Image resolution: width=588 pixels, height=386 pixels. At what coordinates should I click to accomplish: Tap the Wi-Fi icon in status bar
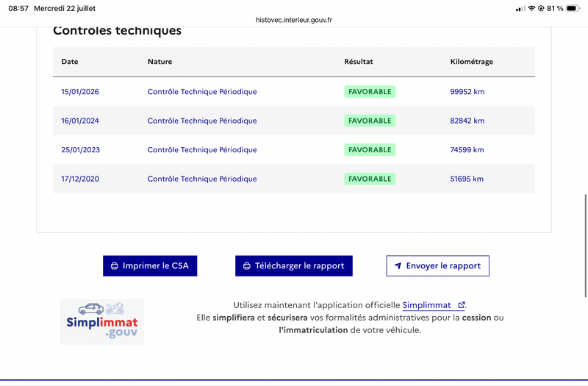tap(531, 8)
